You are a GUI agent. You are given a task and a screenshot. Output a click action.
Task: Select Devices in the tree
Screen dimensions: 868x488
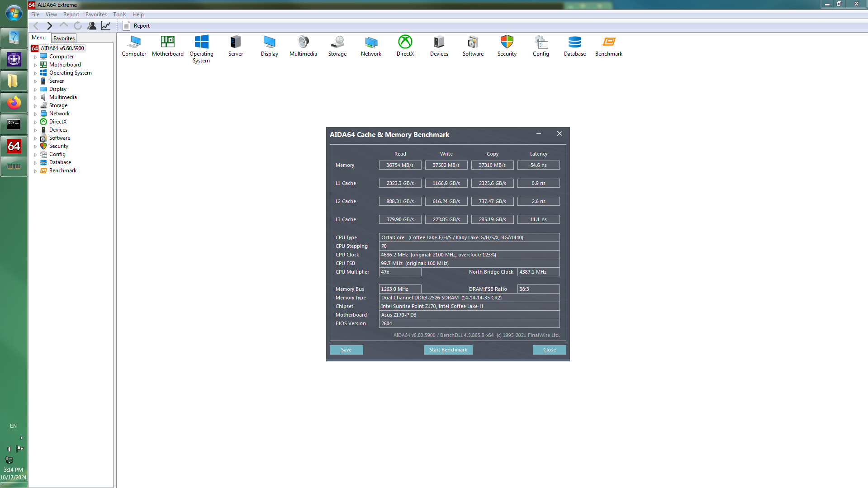pyautogui.click(x=58, y=130)
